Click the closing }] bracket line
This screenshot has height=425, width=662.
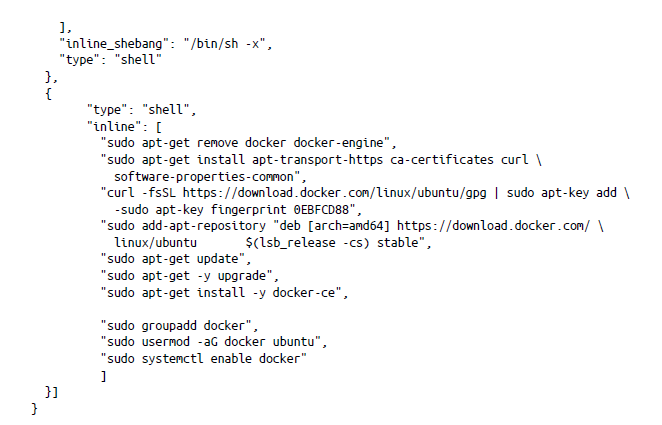pyautogui.click(x=52, y=391)
